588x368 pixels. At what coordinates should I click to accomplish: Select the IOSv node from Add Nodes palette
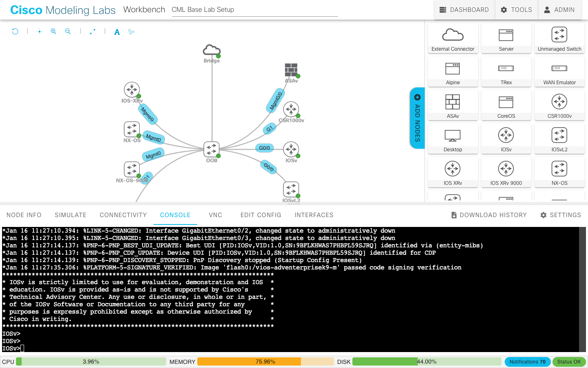[506, 139]
